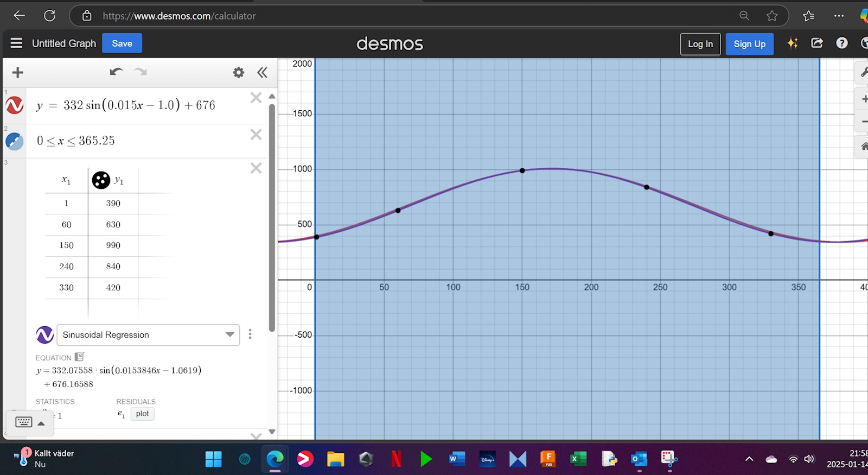The height and width of the screenshot is (475, 868).
Task: Toggle visibility of the domain restriction inequality
Action: [15, 141]
